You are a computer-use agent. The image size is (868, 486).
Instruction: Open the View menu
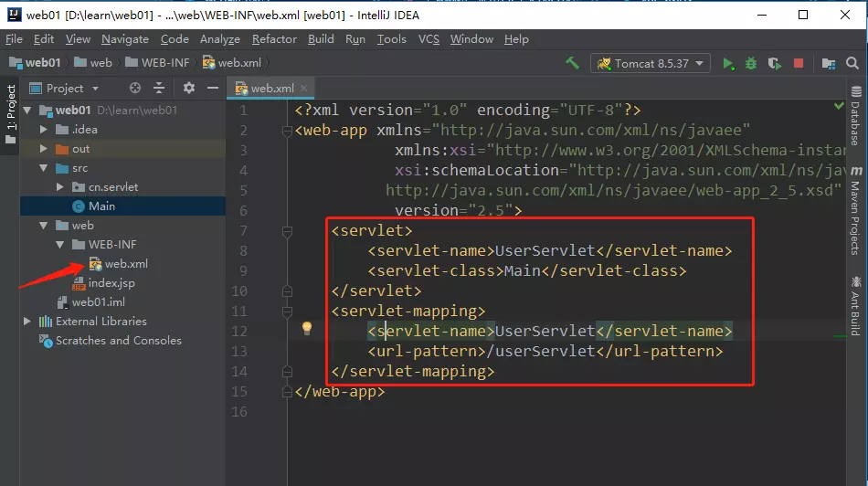pyautogui.click(x=78, y=39)
